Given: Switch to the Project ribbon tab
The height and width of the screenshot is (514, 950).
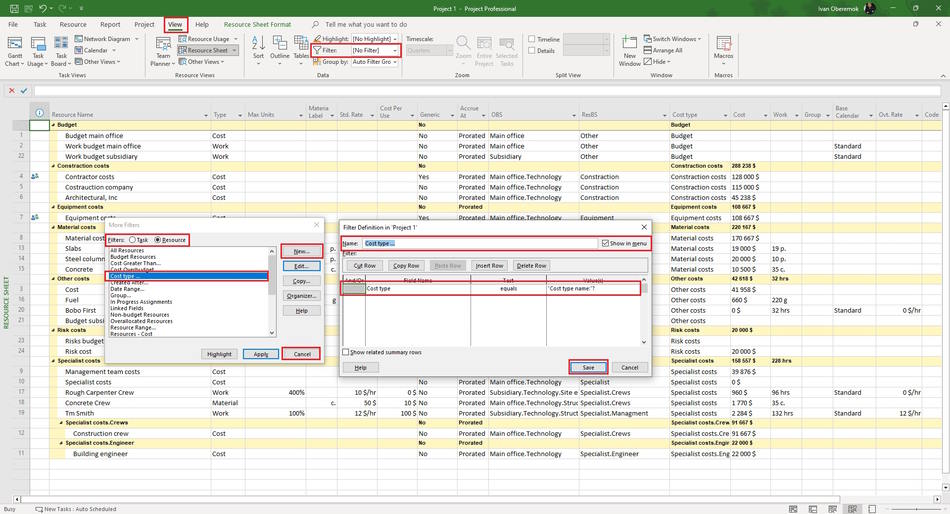Looking at the screenshot, I should click(x=144, y=24).
